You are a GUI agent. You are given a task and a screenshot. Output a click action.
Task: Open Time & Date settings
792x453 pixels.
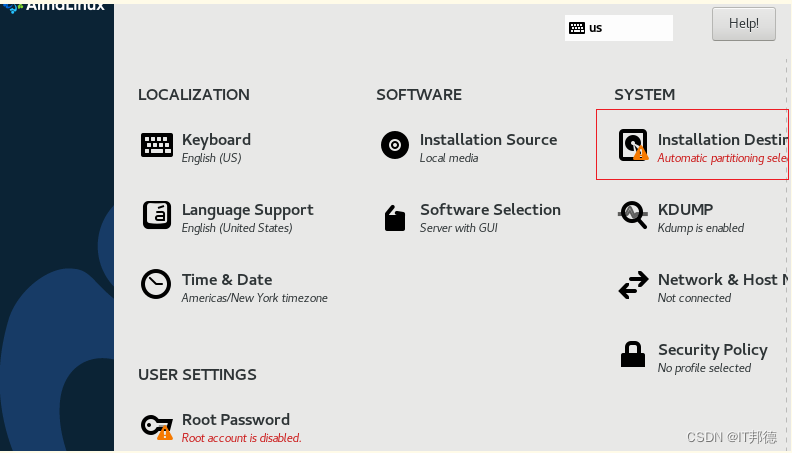point(227,280)
